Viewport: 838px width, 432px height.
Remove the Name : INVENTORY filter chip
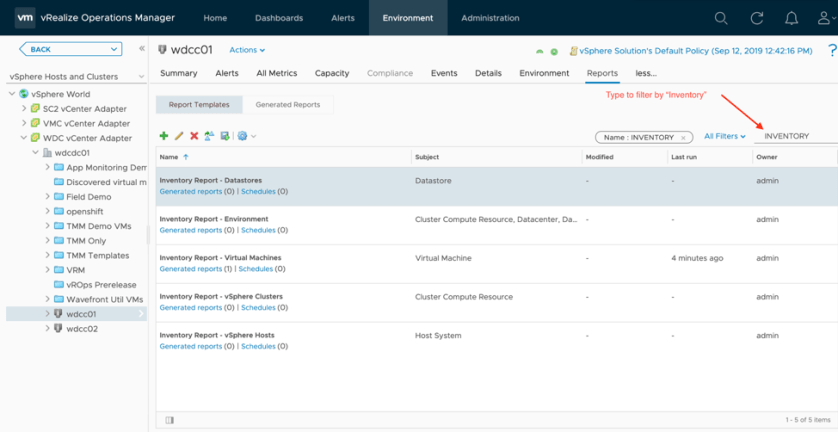click(x=682, y=137)
